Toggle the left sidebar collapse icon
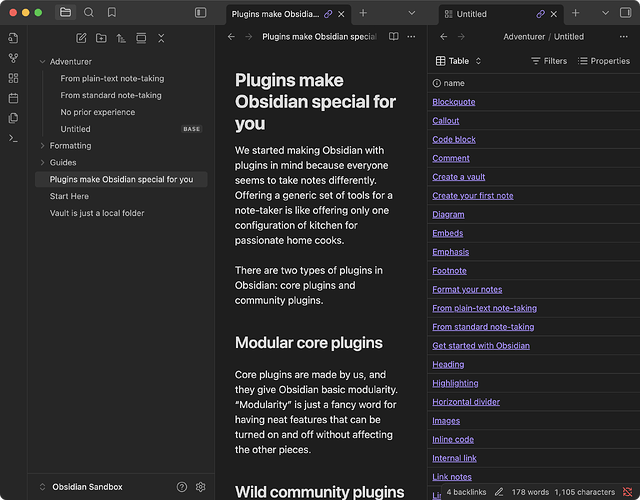 200,13
